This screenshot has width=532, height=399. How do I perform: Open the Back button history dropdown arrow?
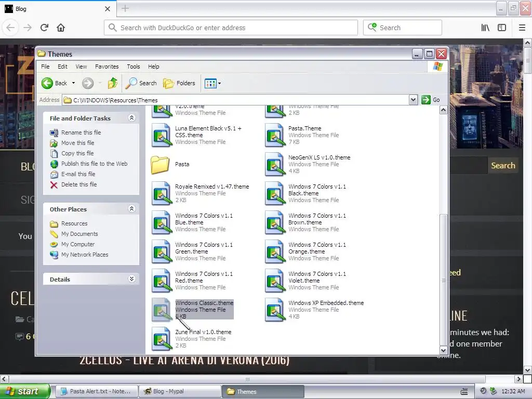tap(73, 83)
